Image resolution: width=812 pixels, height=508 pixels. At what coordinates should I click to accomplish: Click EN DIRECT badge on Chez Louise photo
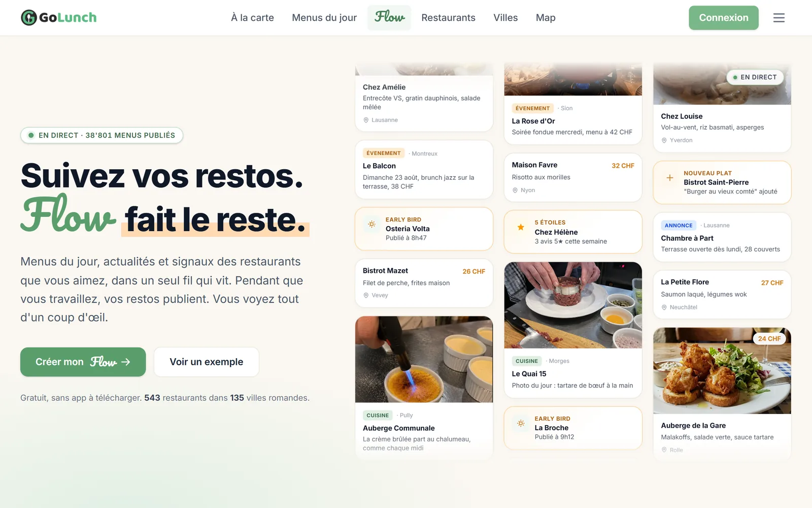tap(755, 77)
